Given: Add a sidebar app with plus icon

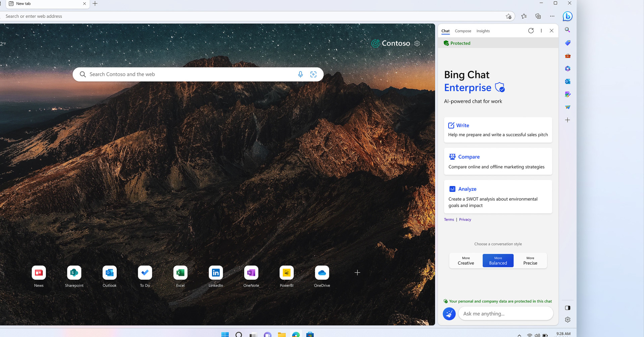Looking at the screenshot, I should [568, 120].
